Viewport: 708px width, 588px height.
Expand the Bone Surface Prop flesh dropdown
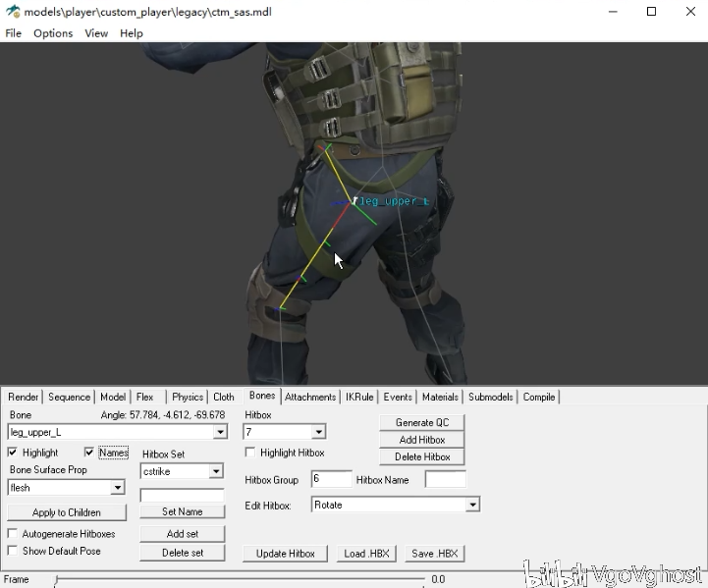(x=118, y=487)
